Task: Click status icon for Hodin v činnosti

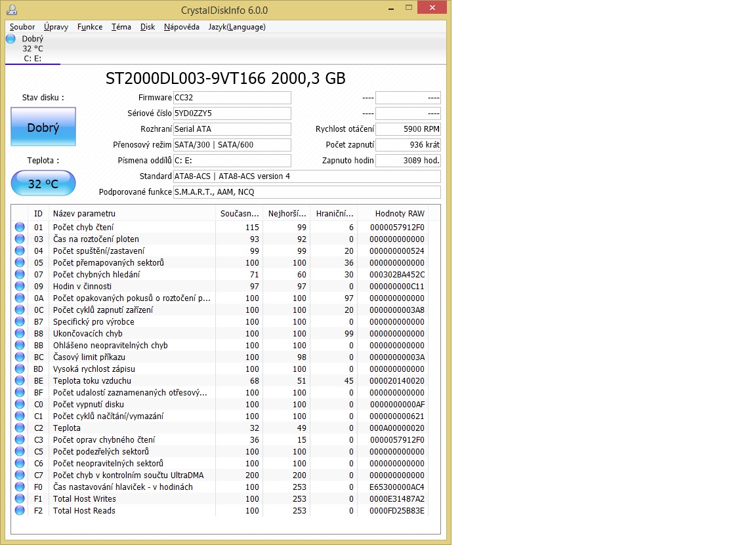Action: tap(20, 286)
